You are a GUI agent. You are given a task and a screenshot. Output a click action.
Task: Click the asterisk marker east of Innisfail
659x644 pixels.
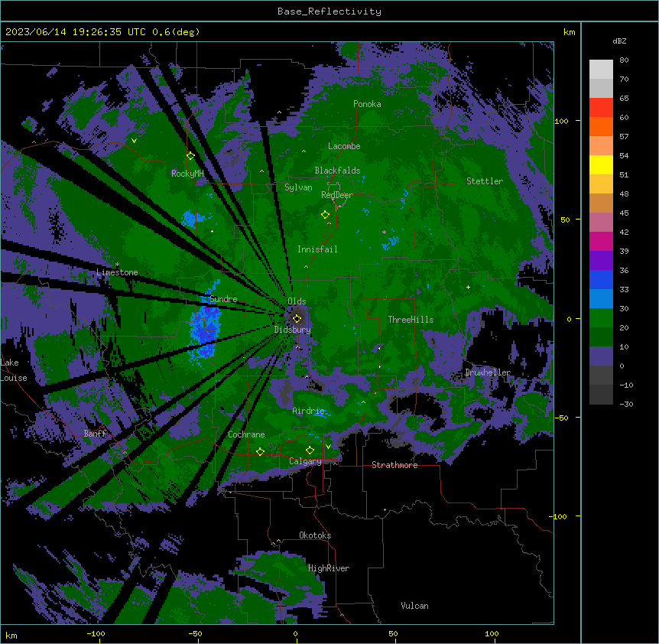tap(384, 233)
